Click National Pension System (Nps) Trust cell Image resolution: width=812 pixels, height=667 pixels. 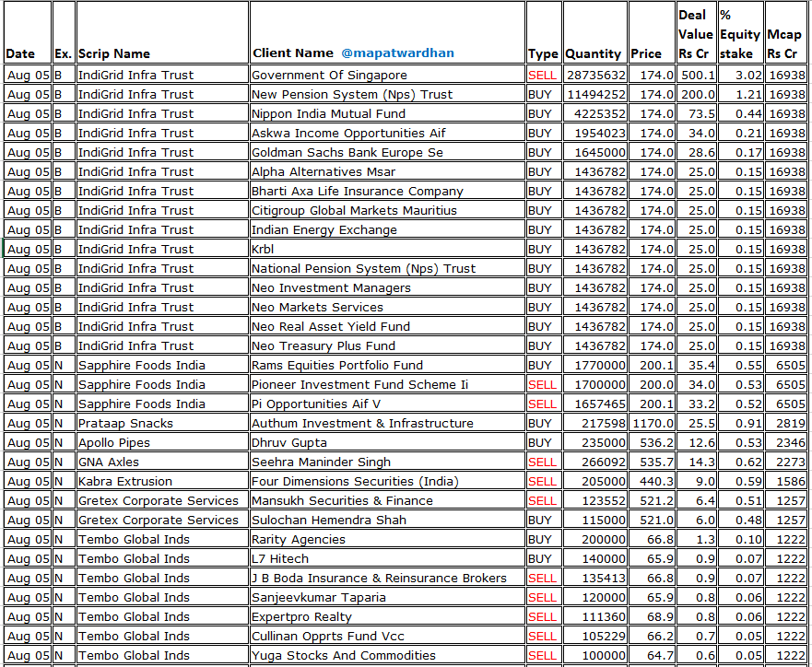tap(387, 269)
